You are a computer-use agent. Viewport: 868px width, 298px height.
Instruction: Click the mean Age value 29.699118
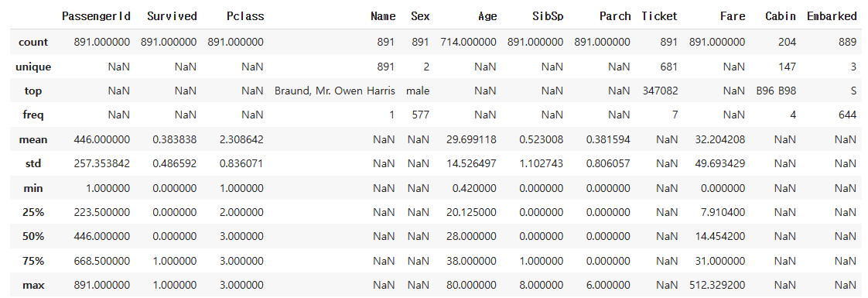[x=472, y=139]
